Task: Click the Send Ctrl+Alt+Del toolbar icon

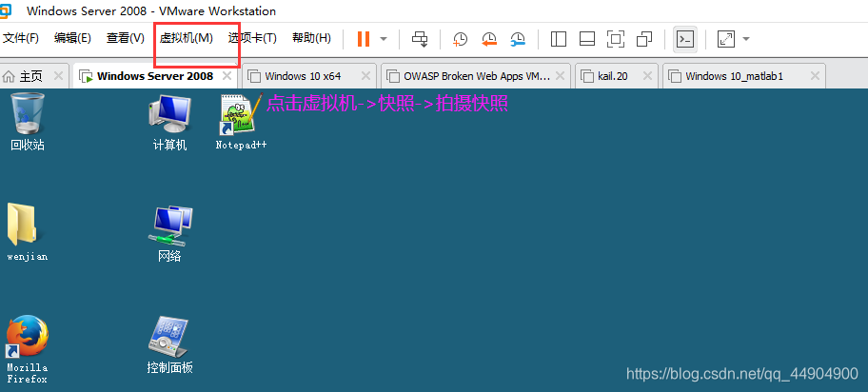Action: (420, 39)
